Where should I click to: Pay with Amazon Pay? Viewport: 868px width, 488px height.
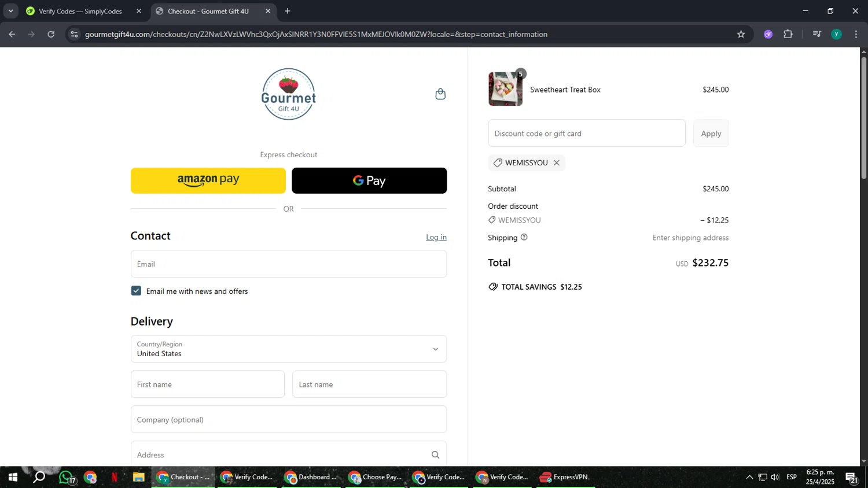208,180
